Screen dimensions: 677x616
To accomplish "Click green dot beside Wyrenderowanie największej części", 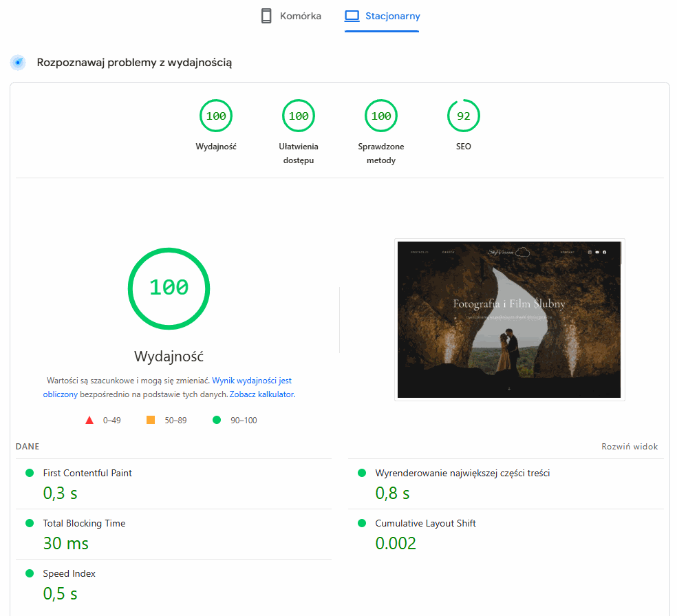I will (363, 473).
